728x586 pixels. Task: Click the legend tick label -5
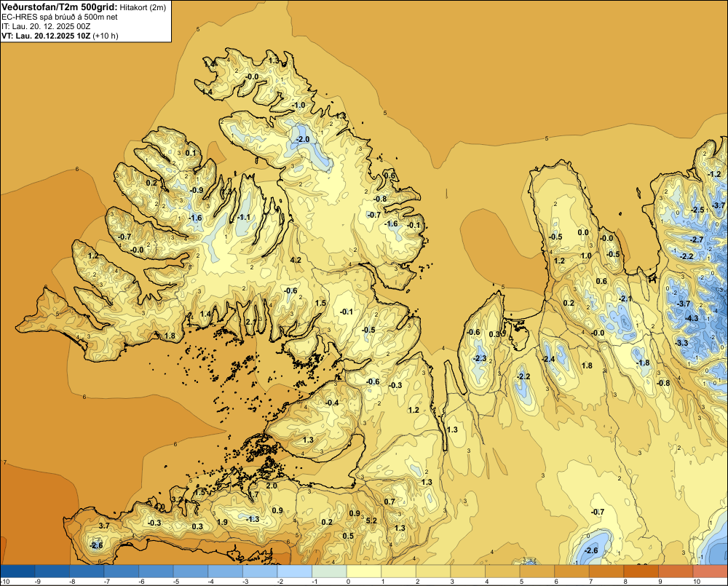[x=176, y=582]
